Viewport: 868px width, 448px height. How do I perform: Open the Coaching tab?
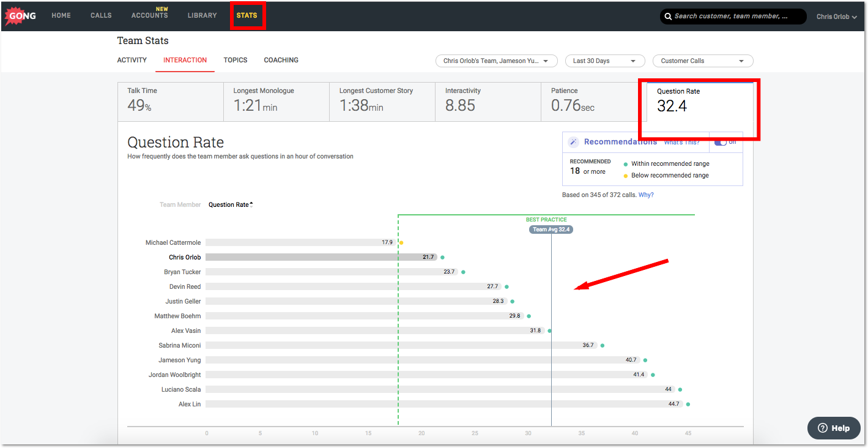(281, 60)
